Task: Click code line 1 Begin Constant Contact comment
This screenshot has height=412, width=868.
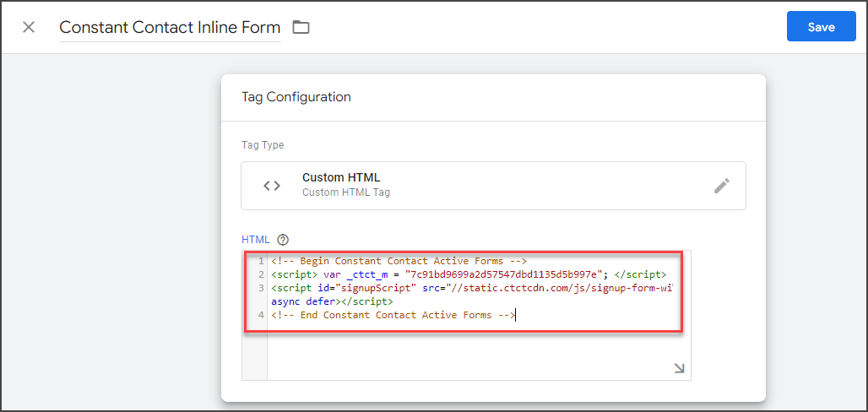Action: pos(399,261)
